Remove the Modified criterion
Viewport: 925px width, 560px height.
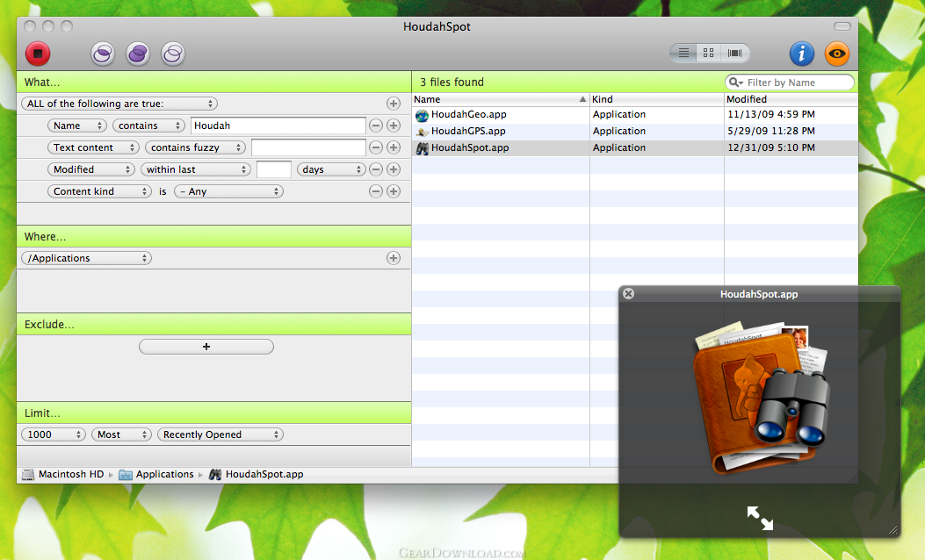[376, 169]
